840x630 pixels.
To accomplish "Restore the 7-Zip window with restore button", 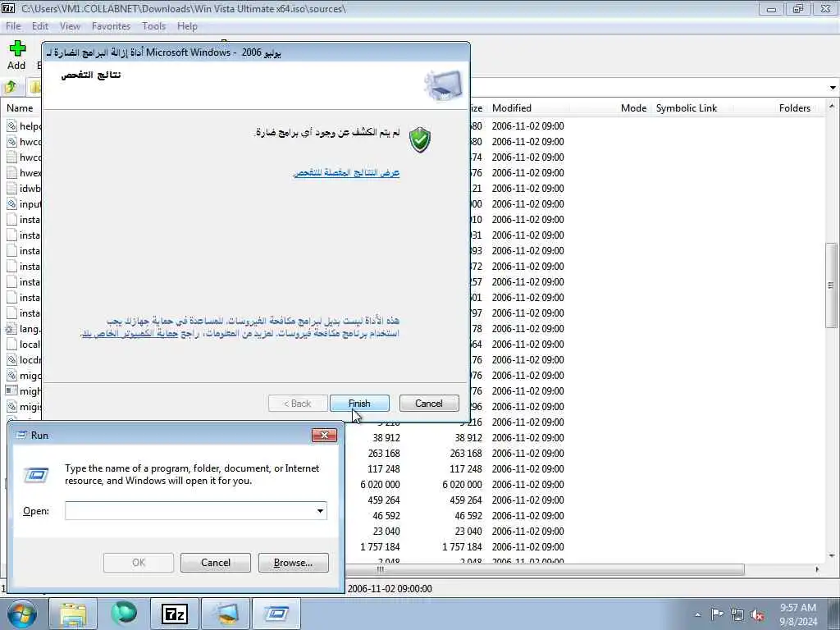I will (797, 8).
